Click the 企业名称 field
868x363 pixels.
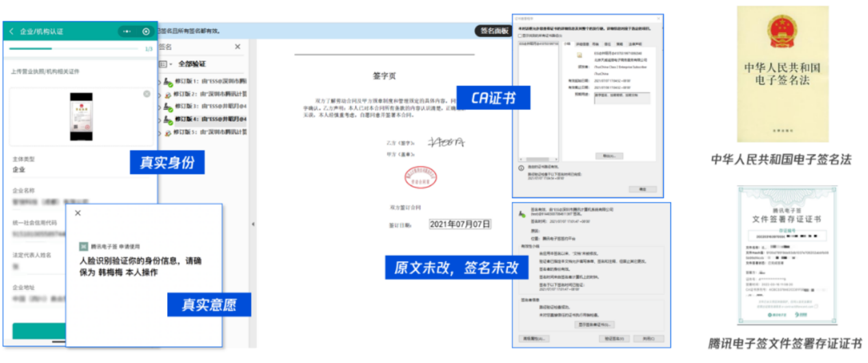tap(81, 196)
